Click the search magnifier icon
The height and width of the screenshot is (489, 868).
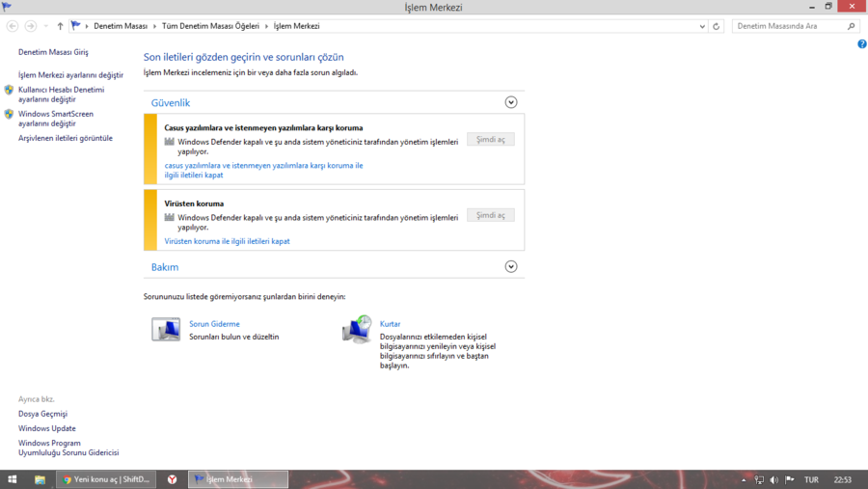tap(852, 26)
